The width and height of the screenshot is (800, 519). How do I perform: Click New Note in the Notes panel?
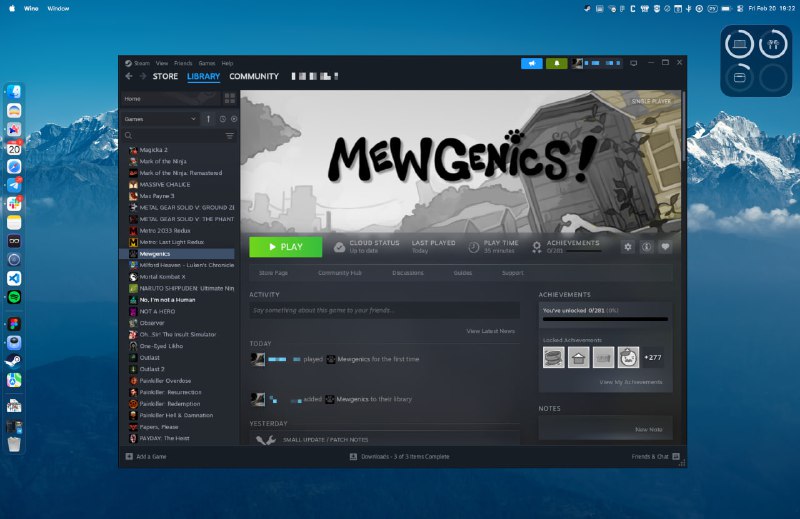coord(648,430)
